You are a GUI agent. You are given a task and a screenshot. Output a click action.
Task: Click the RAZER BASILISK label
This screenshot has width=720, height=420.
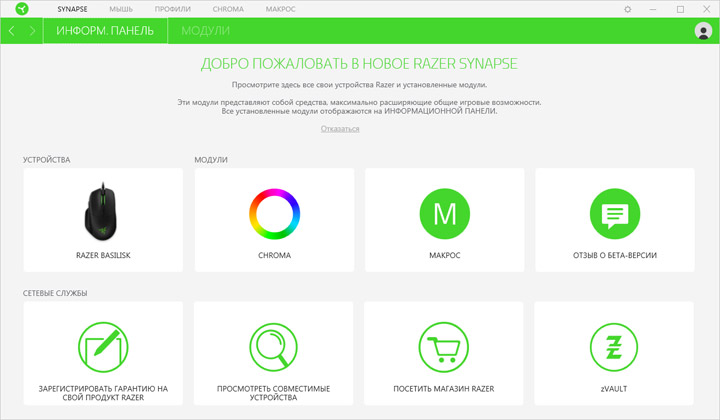pos(103,255)
